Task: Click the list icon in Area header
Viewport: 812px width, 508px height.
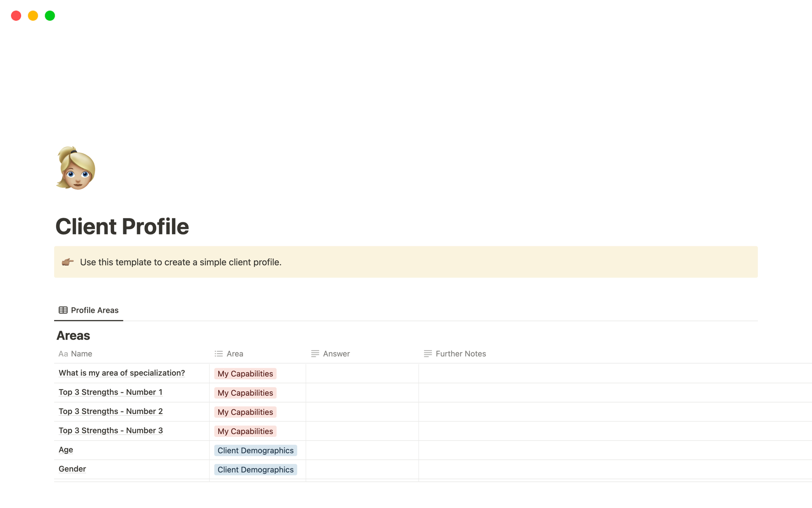Action: 219,354
